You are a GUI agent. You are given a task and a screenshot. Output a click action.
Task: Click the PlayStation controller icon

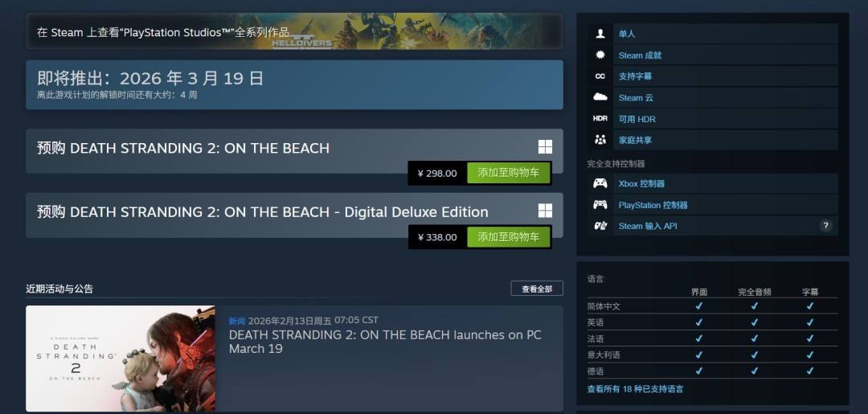[600, 205]
